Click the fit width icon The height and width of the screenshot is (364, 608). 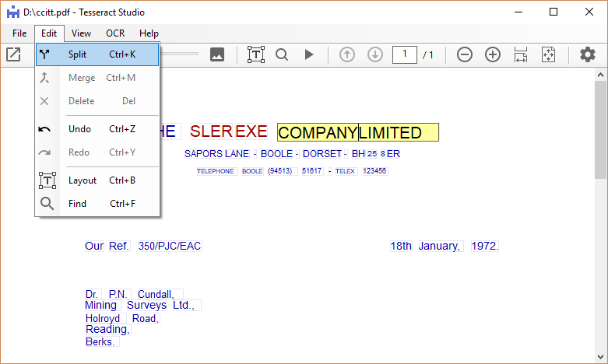pyautogui.click(x=521, y=54)
